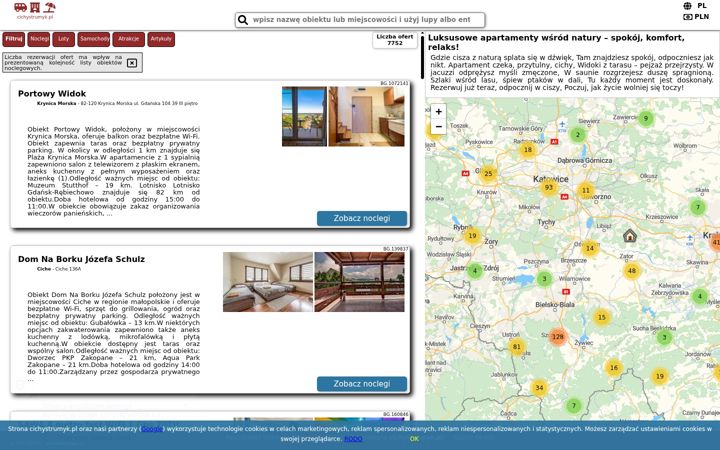Close the reservation order notice with X
The width and height of the screenshot is (720, 450).
click(x=132, y=63)
